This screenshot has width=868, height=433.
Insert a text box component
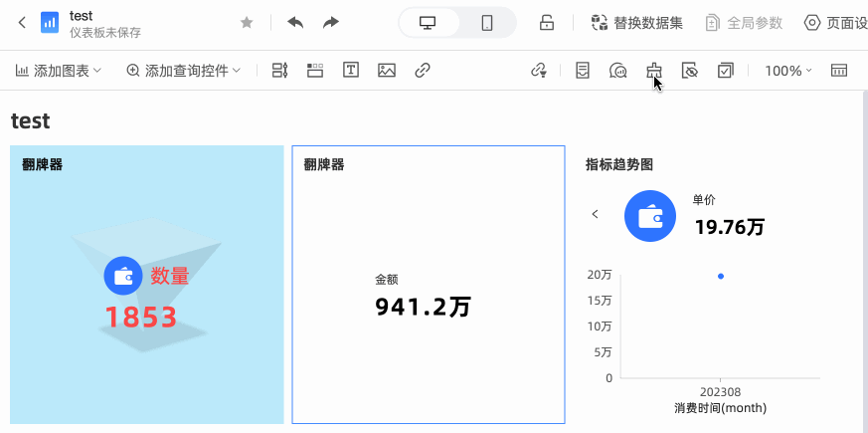[x=351, y=71]
